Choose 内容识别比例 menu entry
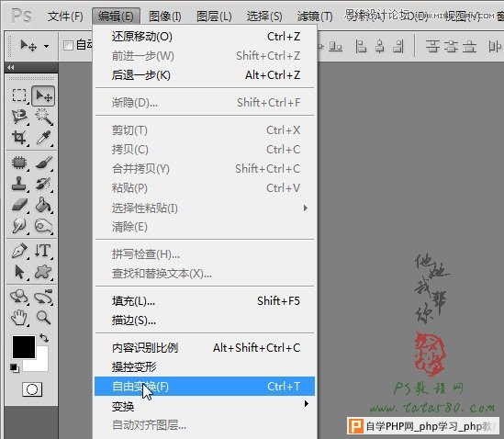Viewport: 504px width, 439px height. (205, 348)
